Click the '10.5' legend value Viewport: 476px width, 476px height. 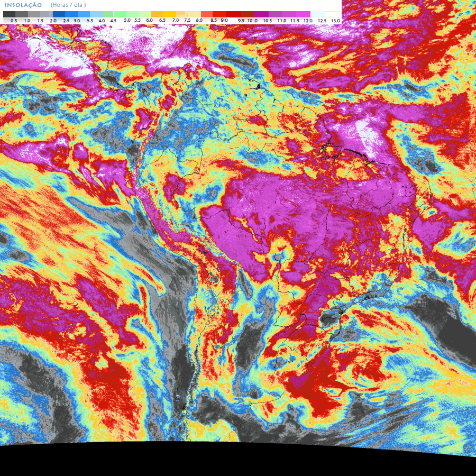click(268, 21)
